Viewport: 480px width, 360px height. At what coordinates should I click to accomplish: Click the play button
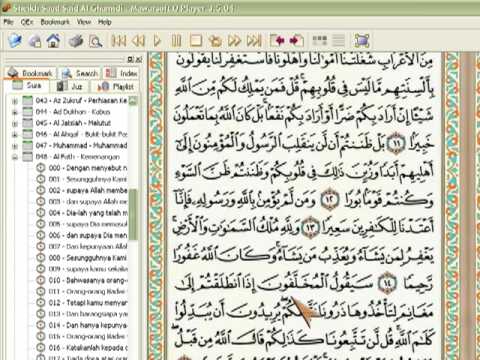(157, 41)
